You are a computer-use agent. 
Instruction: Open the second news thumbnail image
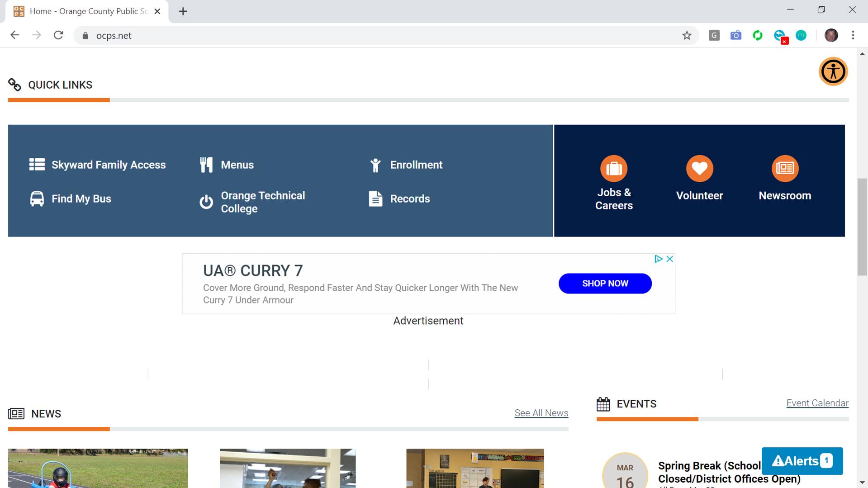tap(288, 468)
